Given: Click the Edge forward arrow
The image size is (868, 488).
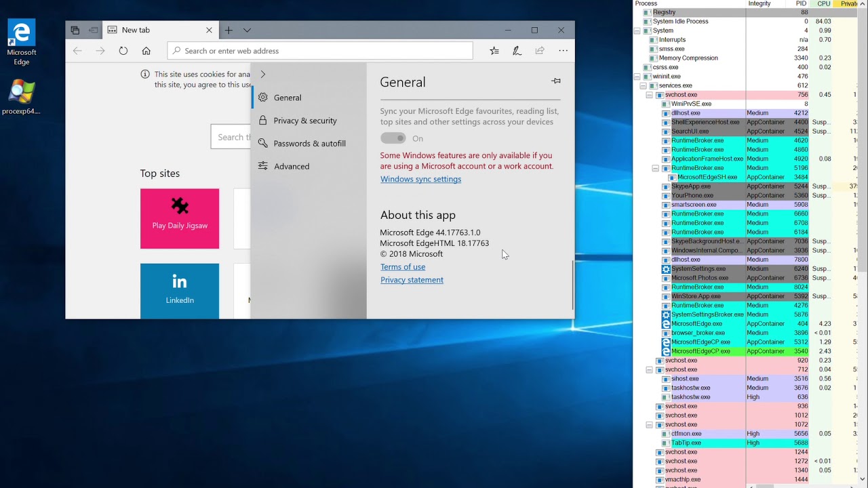Looking at the screenshot, I should [100, 51].
